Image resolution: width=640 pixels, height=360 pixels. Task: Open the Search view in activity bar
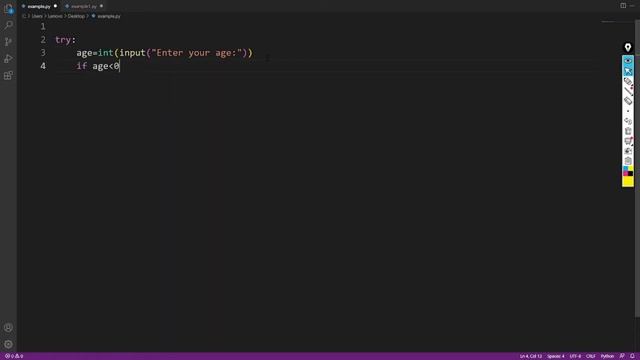[8, 25]
